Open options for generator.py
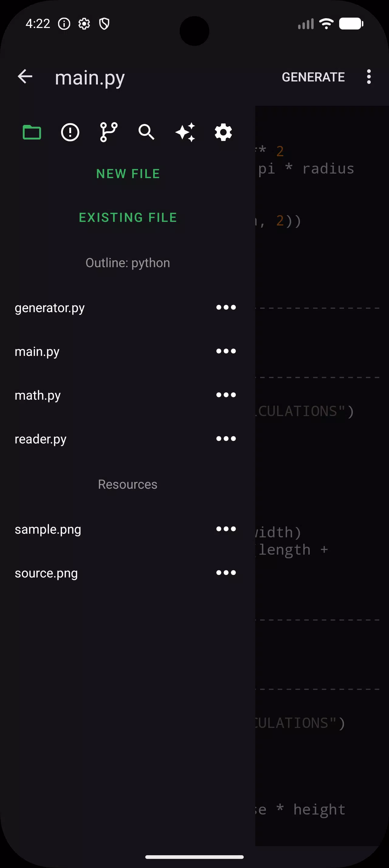Viewport: 389px width, 868px height. click(226, 307)
